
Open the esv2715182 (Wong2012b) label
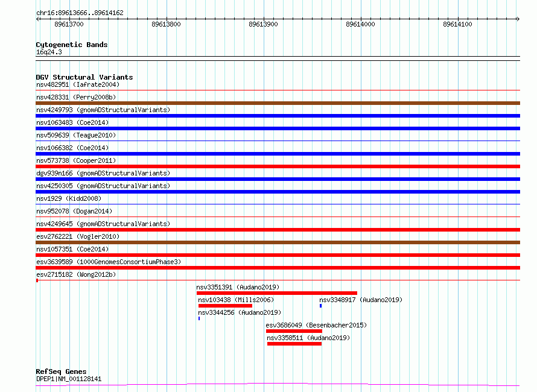point(76,274)
